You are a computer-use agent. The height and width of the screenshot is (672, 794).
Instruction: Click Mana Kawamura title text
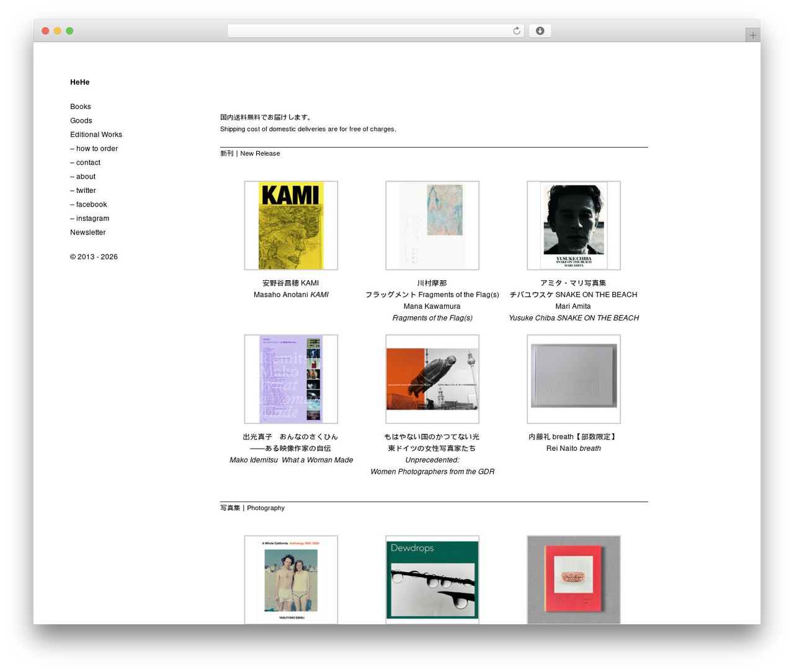[x=432, y=306]
